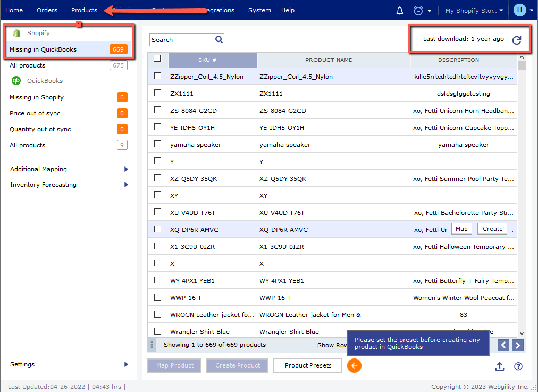Go to previous page of products
538x392 pixels.
pos(503,345)
